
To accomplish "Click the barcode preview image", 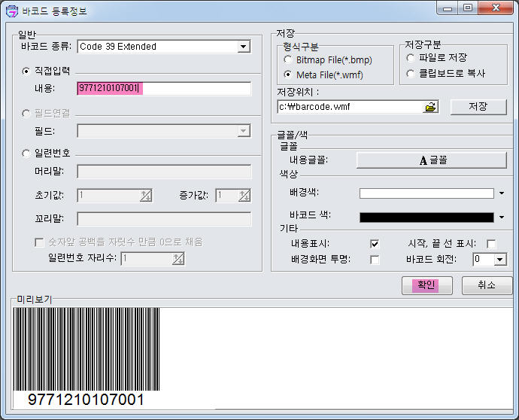I will click(x=86, y=358).
